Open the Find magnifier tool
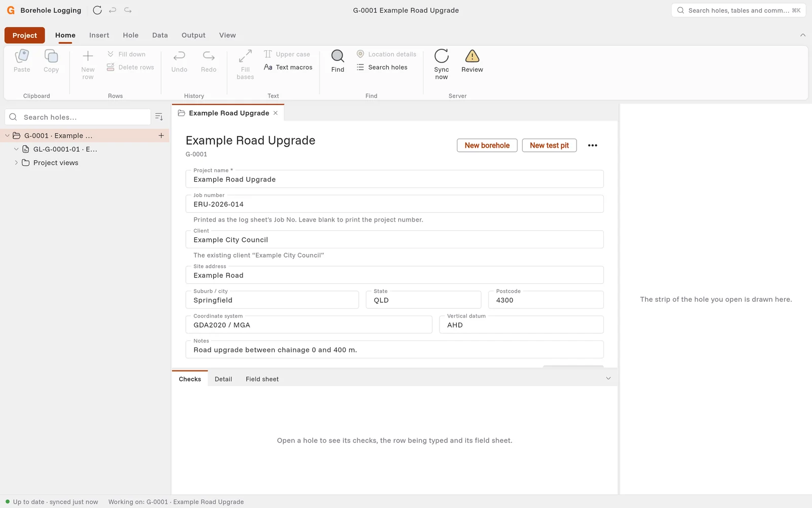This screenshot has height=508, width=812. point(337,61)
